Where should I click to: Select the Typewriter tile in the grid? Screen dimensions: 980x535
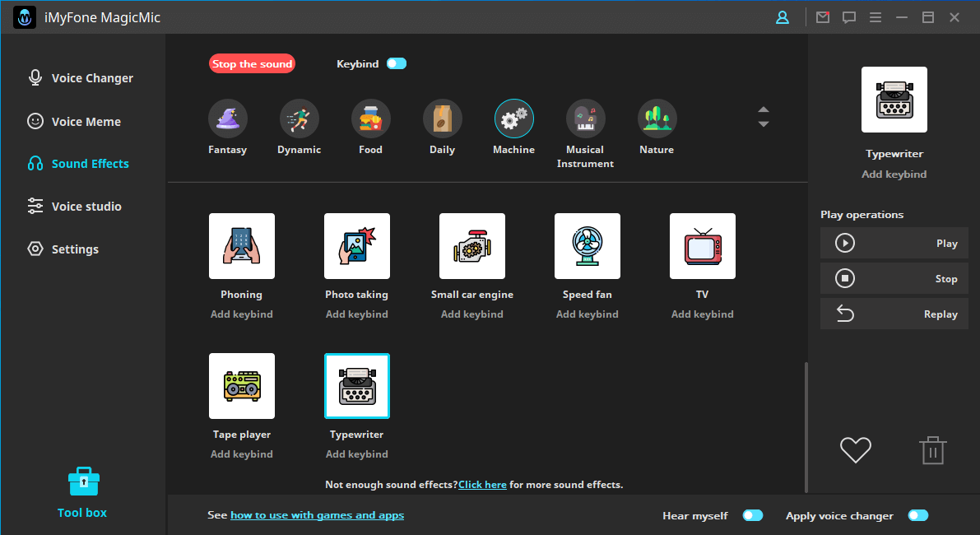tap(357, 386)
